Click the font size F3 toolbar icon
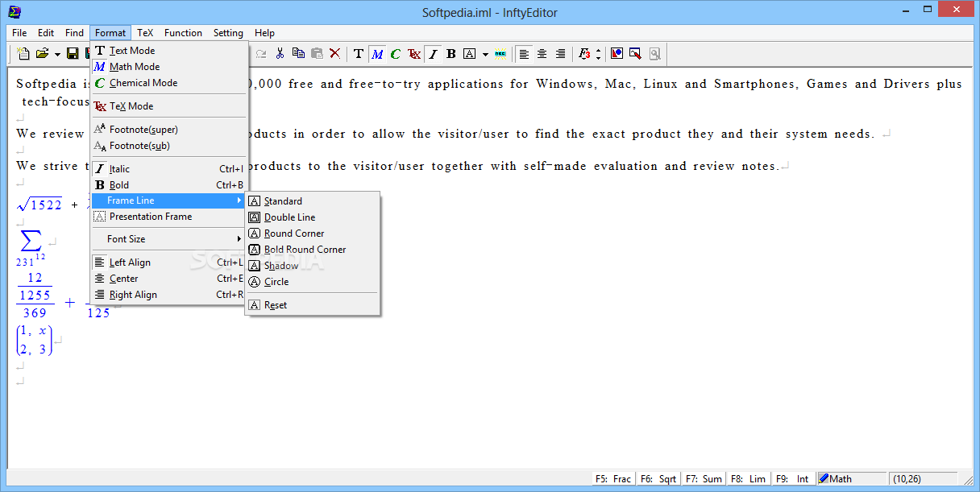The height and width of the screenshot is (492, 980). [x=584, y=54]
